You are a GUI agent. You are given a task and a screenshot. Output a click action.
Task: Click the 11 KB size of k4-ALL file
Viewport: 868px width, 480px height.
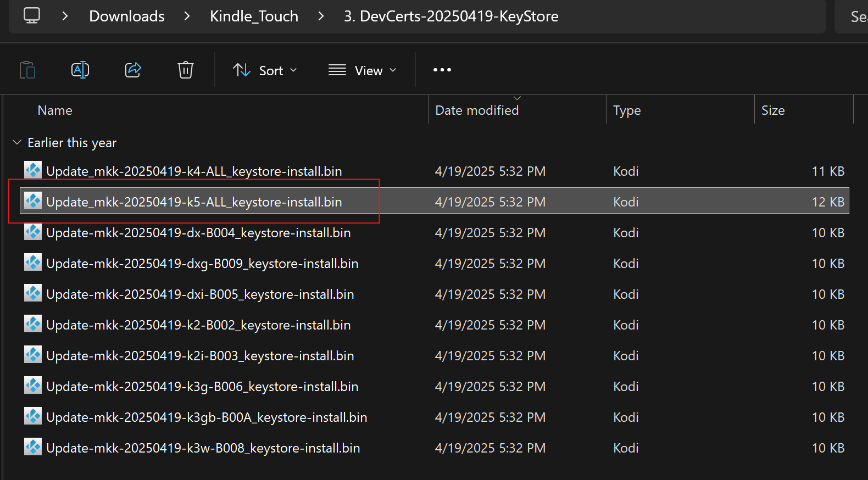pyautogui.click(x=828, y=171)
